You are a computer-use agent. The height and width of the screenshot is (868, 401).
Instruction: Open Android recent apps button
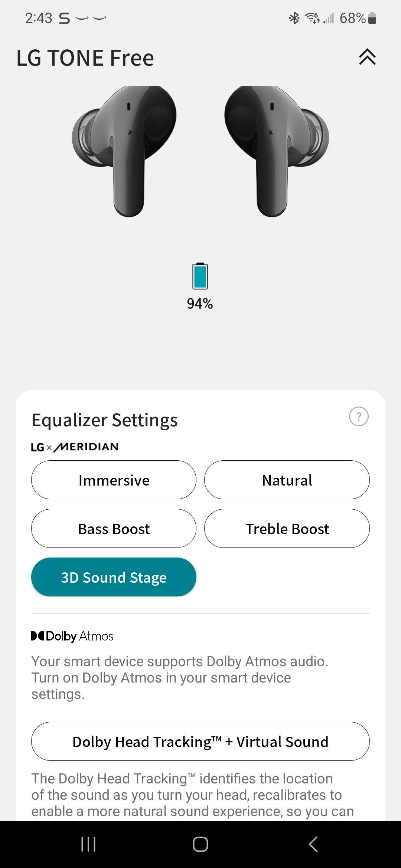[x=88, y=844]
